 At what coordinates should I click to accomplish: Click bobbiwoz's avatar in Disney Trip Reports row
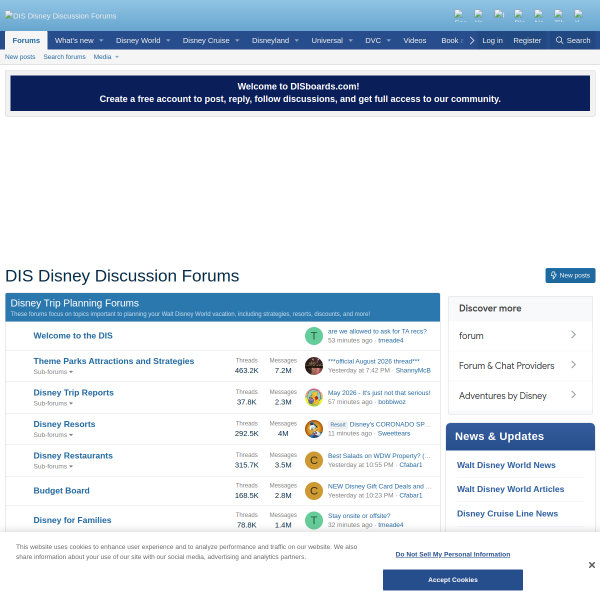[314, 397]
